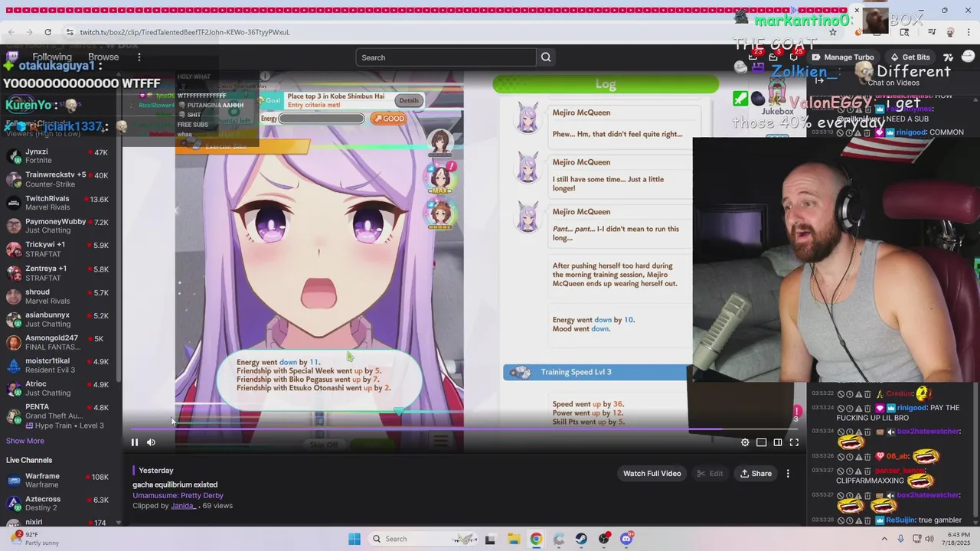
Task: Open Aztecross under Live Channels
Action: coord(60,504)
